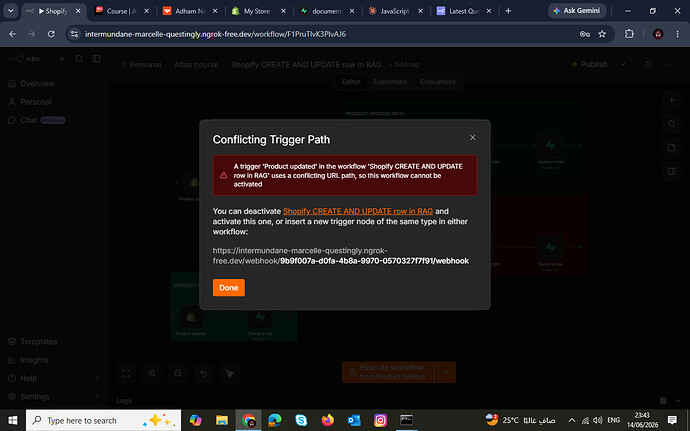The height and width of the screenshot is (431, 690).
Task: Show hidden system tray icons chevron
Action: [572, 420]
